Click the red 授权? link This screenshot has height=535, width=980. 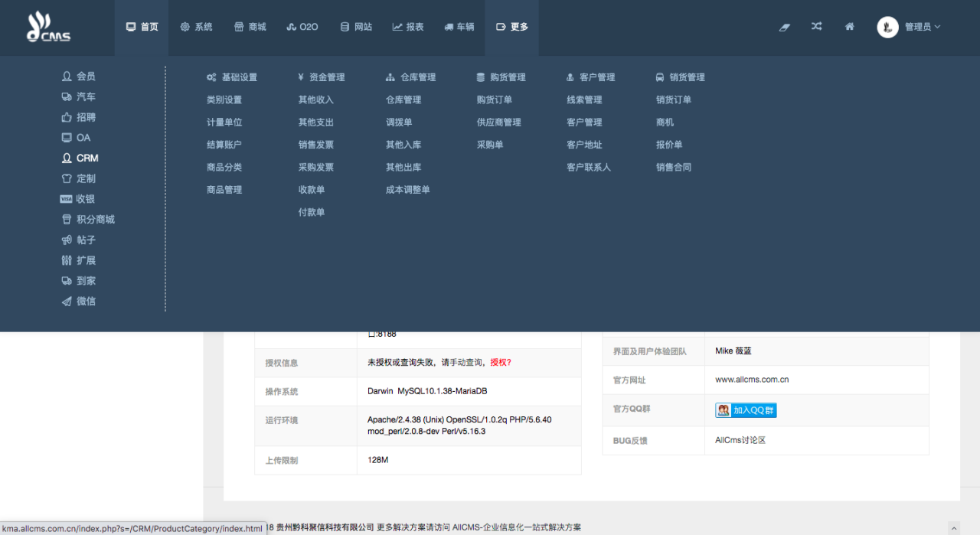point(501,363)
